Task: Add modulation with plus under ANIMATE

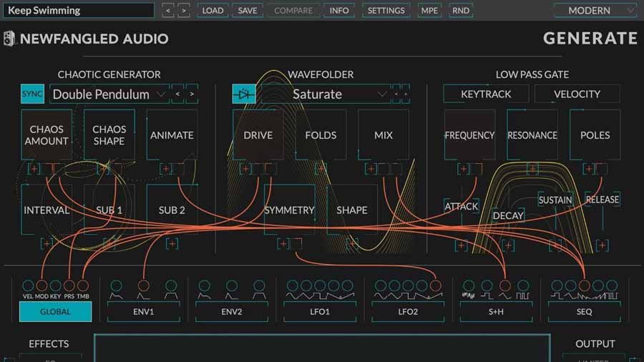Action: click(165, 169)
